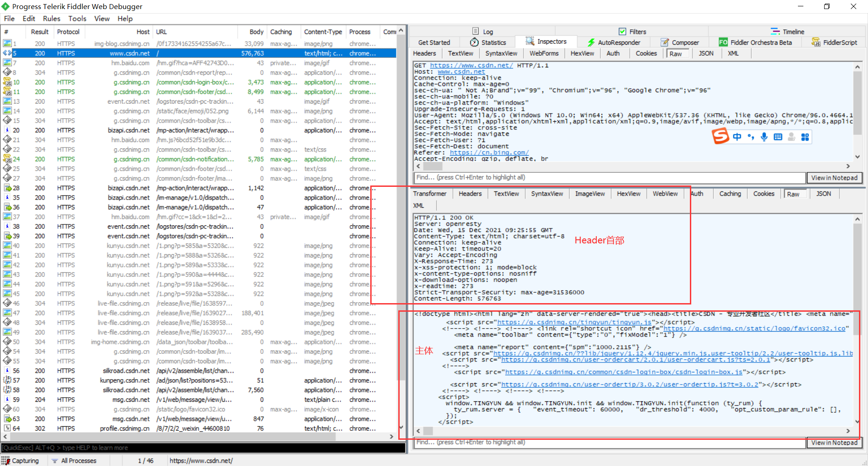Click the QuickExec command box
868x466 pixels.
point(203,448)
